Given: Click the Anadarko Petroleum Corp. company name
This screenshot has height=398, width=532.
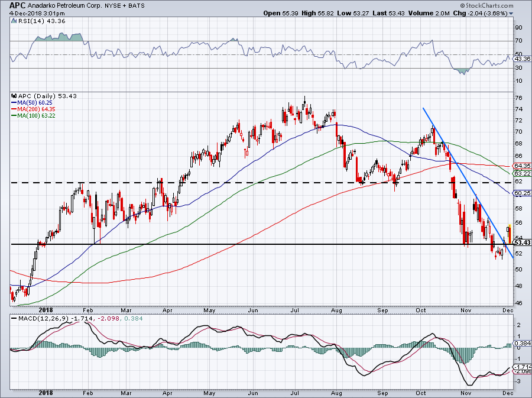Looking at the screenshot, I should point(64,5).
